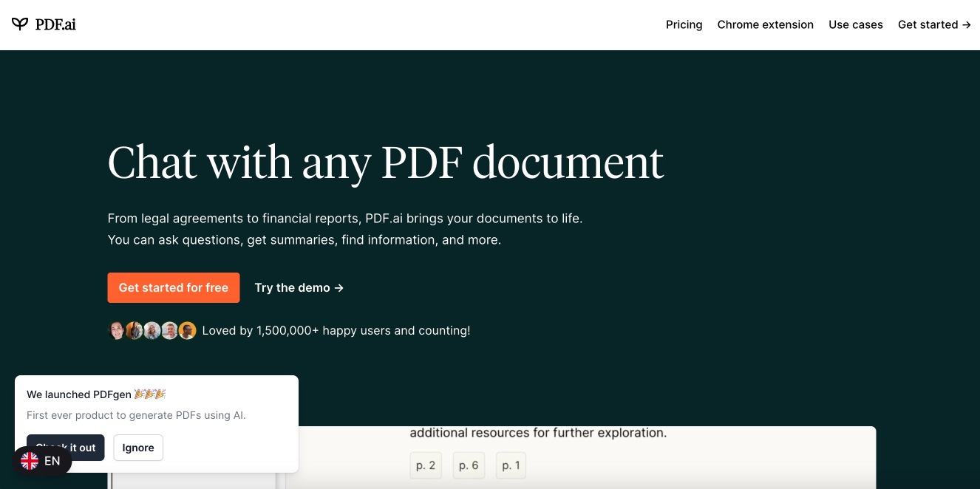Screen dimensions: 980x489
Task: Open page reference p. 6
Action: pos(469,465)
